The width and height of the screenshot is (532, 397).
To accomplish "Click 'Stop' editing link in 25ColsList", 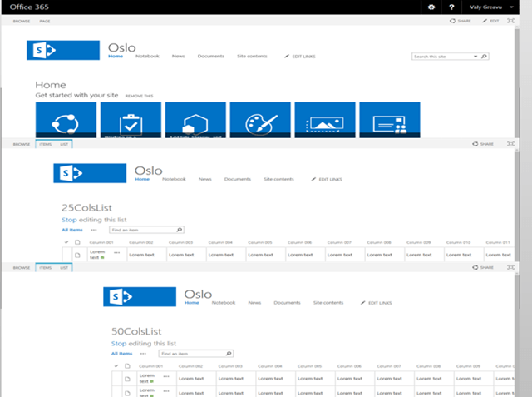I will point(70,219).
